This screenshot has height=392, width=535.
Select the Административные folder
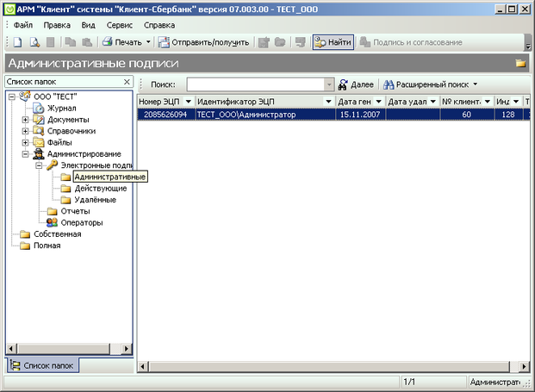coord(110,177)
